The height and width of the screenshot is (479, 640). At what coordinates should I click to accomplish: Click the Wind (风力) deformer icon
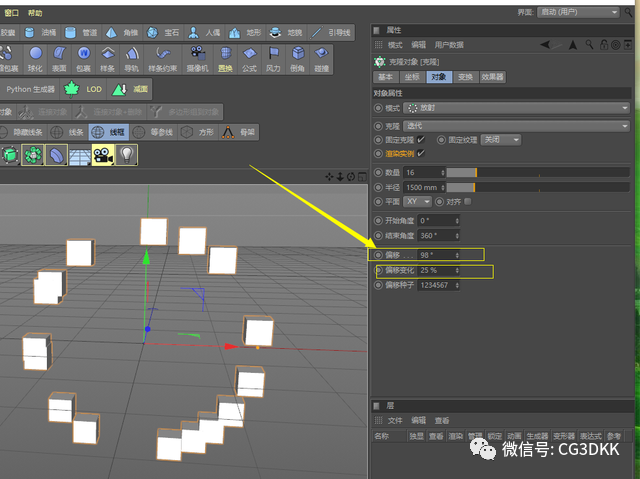(x=273, y=59)
